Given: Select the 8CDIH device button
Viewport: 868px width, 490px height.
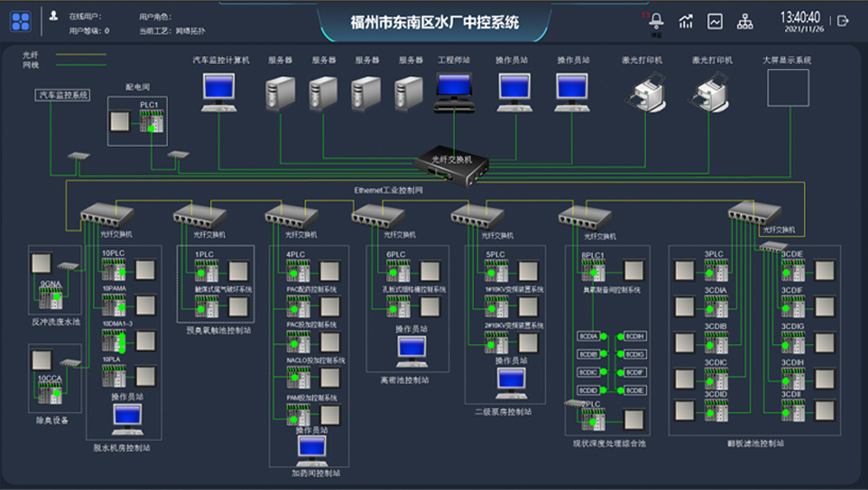Looking at the screenshot, I should click(x=635, y=335).
